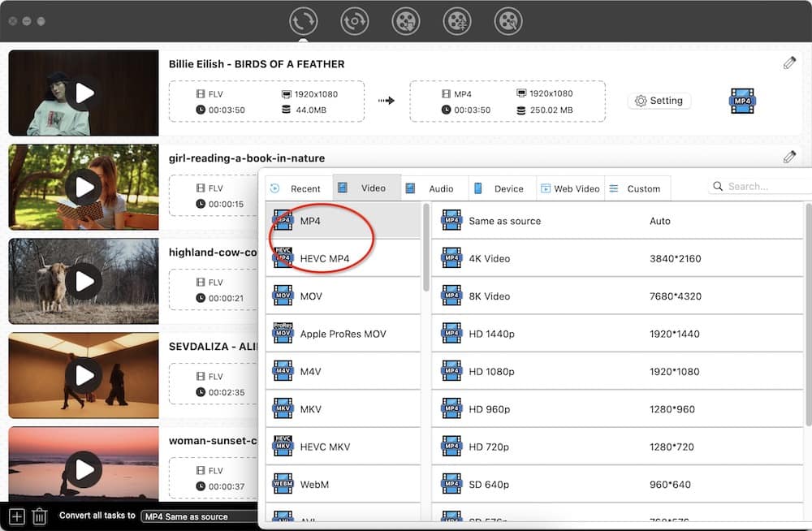Choose the MKV format entry
The width and height of the screenshot is (812, 531).
[x=311, y=409]
